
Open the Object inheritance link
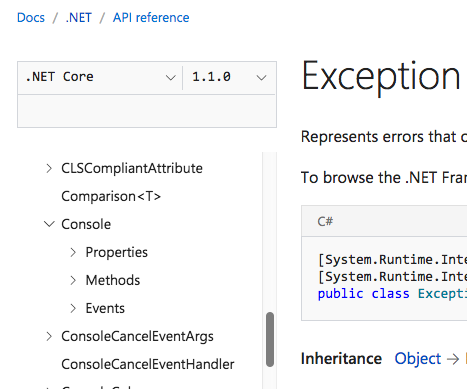tap(418, 359)
